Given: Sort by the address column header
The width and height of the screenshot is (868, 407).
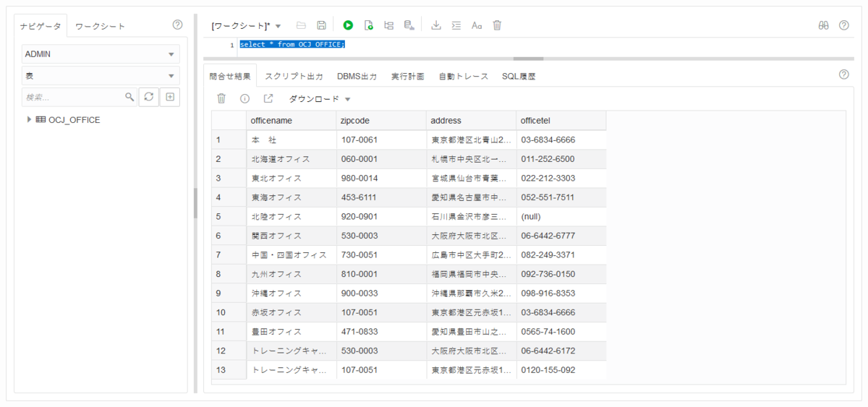Looking at the screenshot, I should (472, 120).
